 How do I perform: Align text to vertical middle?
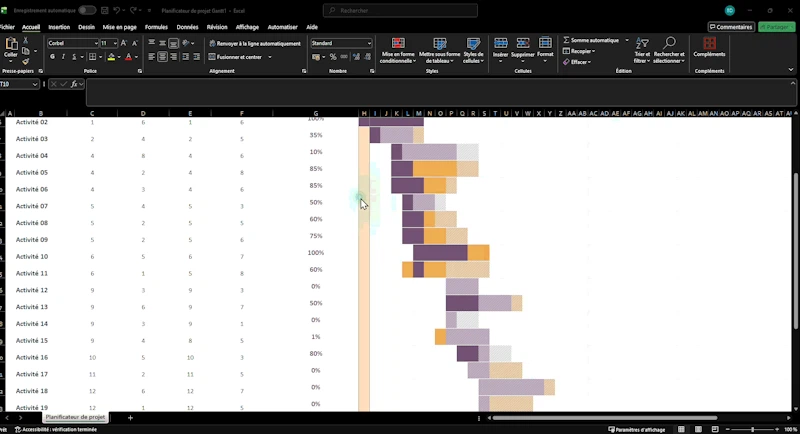[x=162, y=43]
